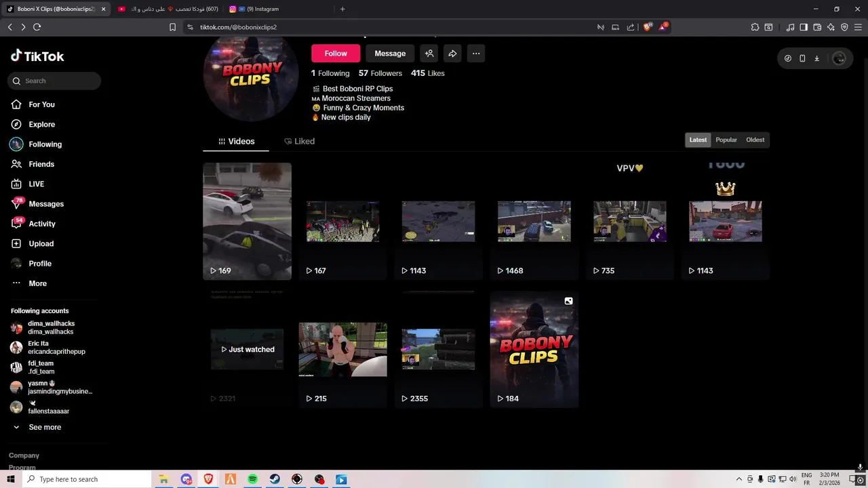The image size is (868, 488).
Task: Open browser extensions puzzle icon
Action: tap(755, 27)
